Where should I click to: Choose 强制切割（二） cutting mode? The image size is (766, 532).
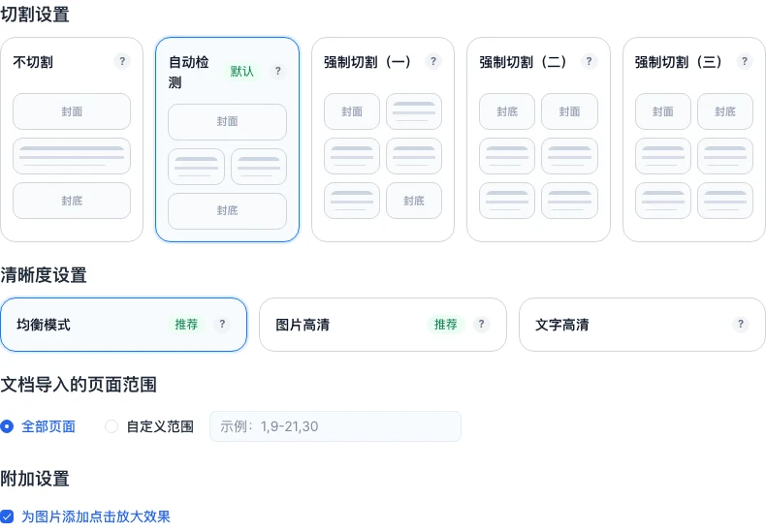coord(538,140)
